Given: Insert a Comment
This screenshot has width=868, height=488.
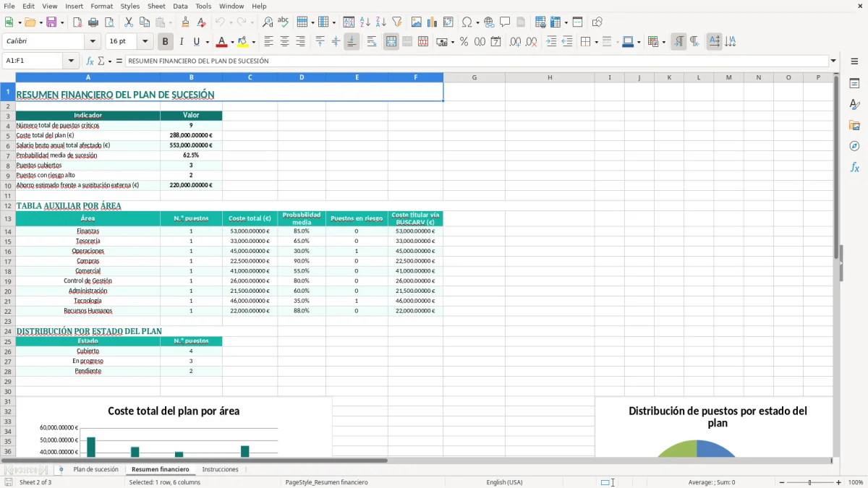Looking at the screenshot, I should tap(505, 22).
